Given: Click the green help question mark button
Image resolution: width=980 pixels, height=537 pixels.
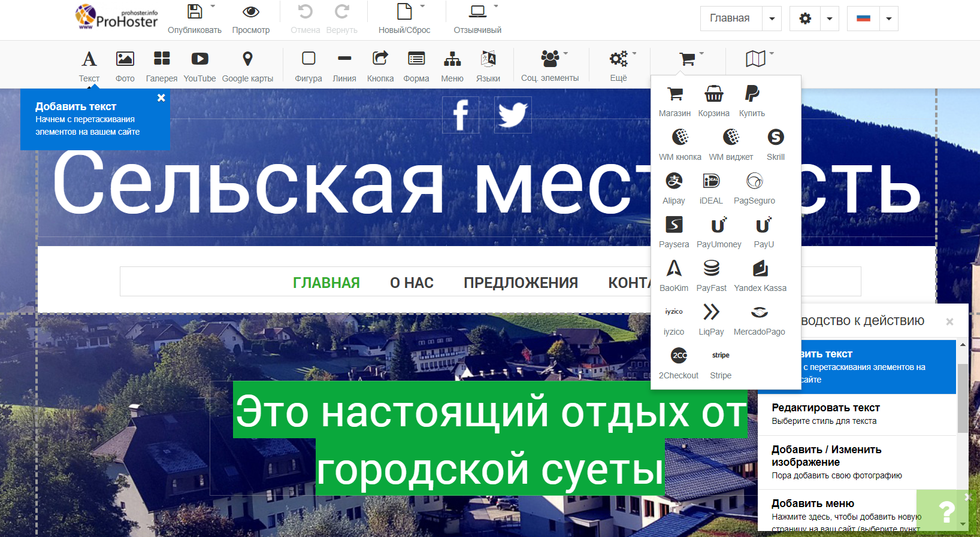Looking at the screenshot, I should coord(946,512).
